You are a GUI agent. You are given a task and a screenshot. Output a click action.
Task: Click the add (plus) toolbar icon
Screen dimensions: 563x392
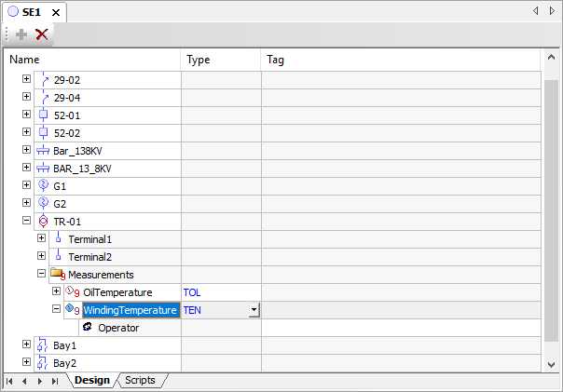pyautogui.click(x=21, y=34)
